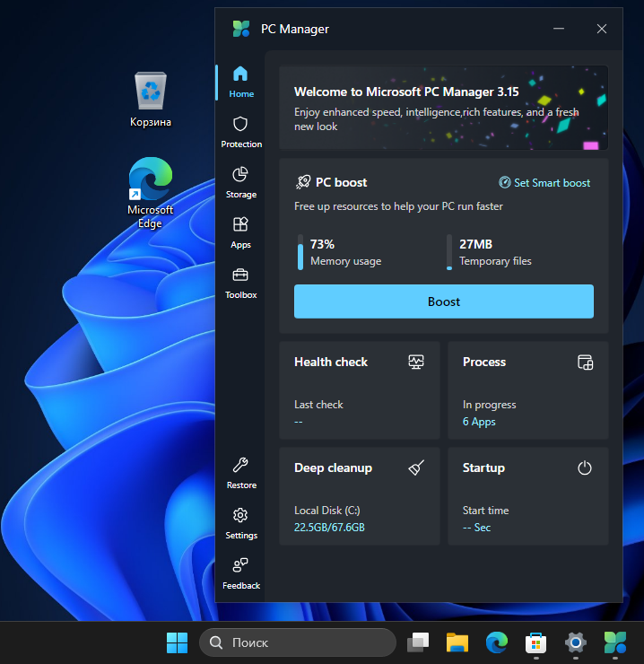Click the Health check monitor icon
This screenshot has width=644, height=664.
(416, 363)
